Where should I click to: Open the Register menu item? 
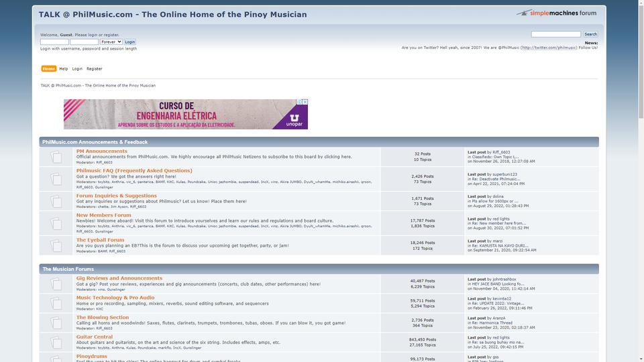coord(94,68)
